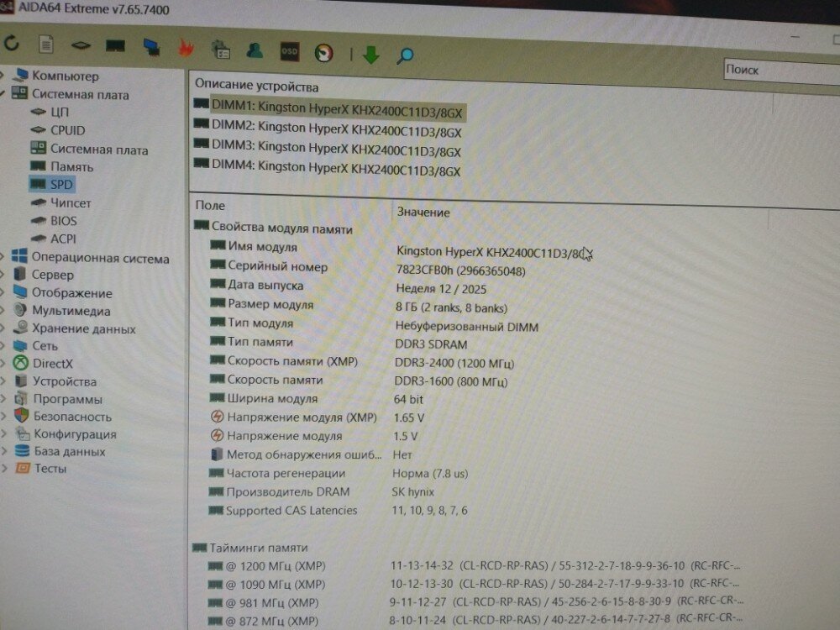Viewport: 840px width, 630px height.
Task: Click the Программы sidebar item
Action: click(x=67, y=399)
